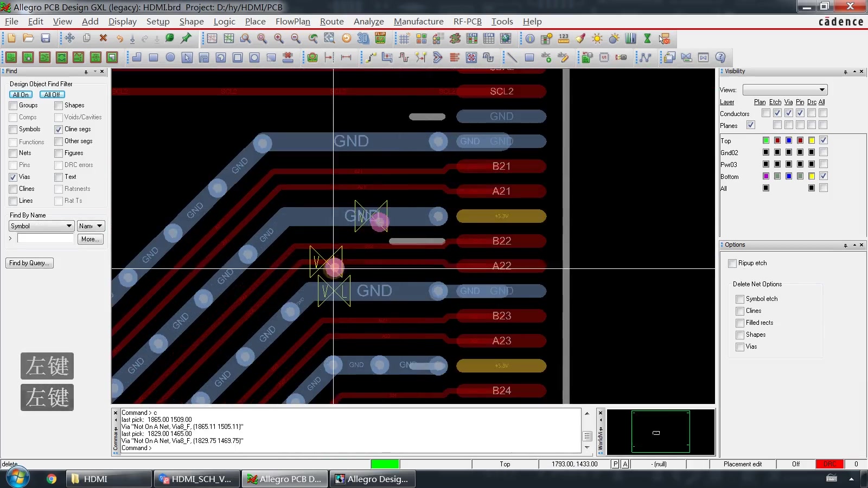Click the red DRC status button

click(x=829, y=464)
